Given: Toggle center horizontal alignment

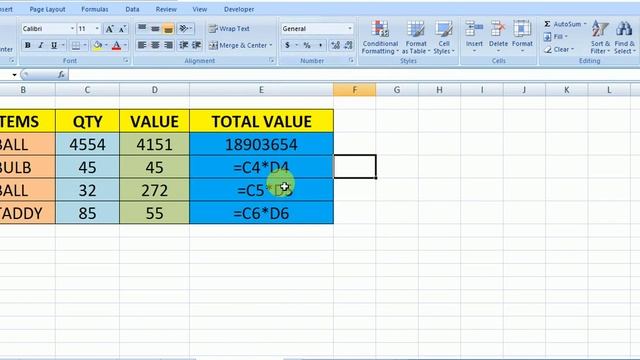Looking at the screenshot, I should click(x=155, y=45).
